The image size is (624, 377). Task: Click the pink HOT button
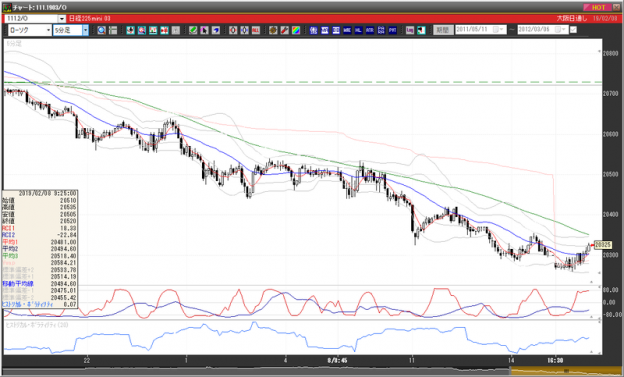597,7
